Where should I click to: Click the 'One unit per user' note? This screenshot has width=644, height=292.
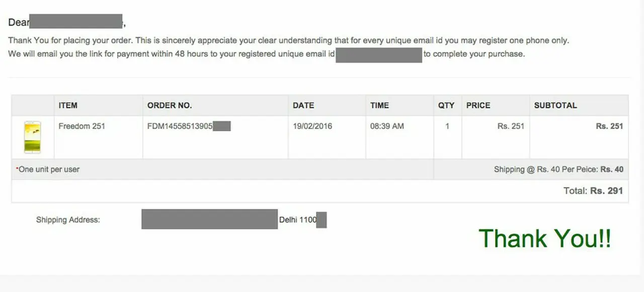(48, 170)
